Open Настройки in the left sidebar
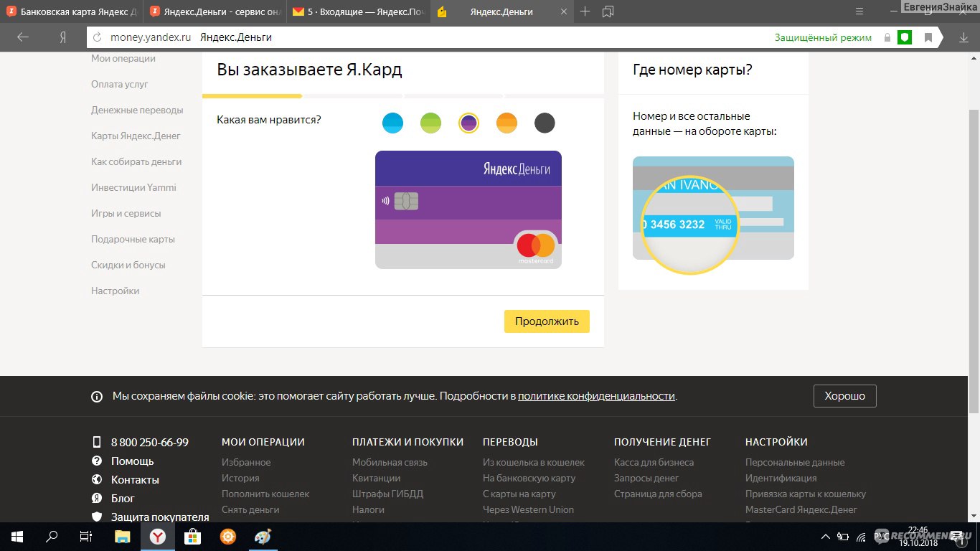This screenshot has height=551, width=980. pyautogui.click(x=116, y=291)
